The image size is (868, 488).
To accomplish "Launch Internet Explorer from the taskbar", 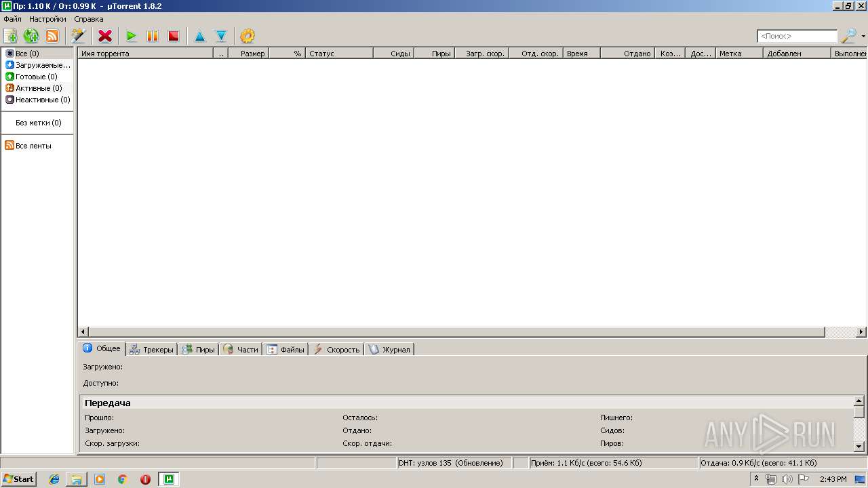I will (x=54, y=479).
